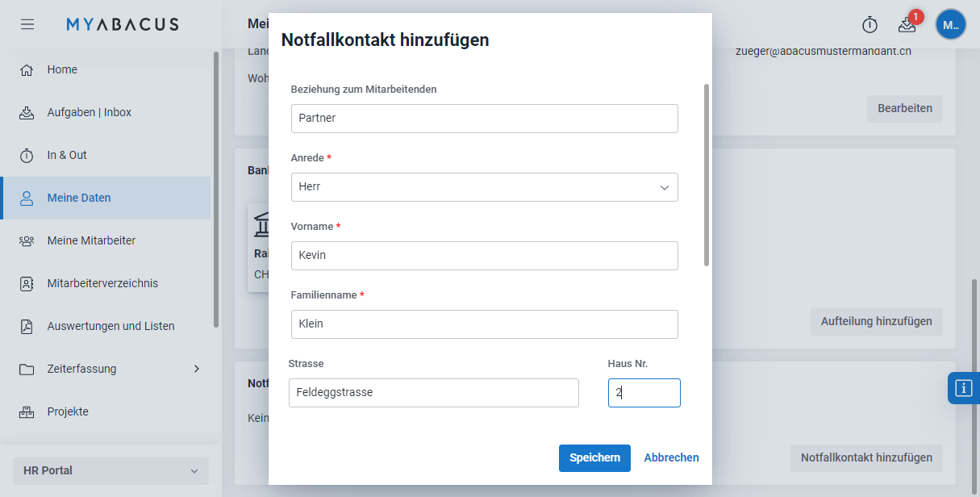Click the Auswertungen und Listen document icon
This screenshot has height=497, width=980.
27,327
